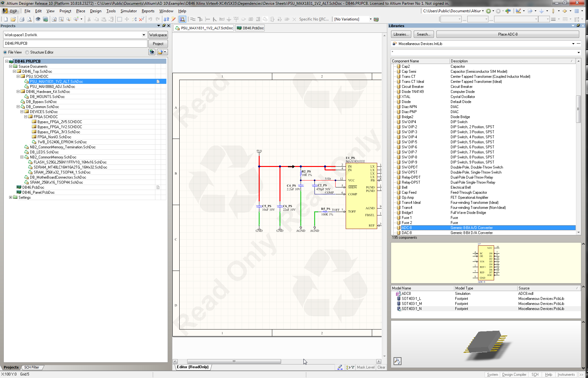The image size is (588, 378).
Task: Click the Open document folder icon
Action: 13,19
